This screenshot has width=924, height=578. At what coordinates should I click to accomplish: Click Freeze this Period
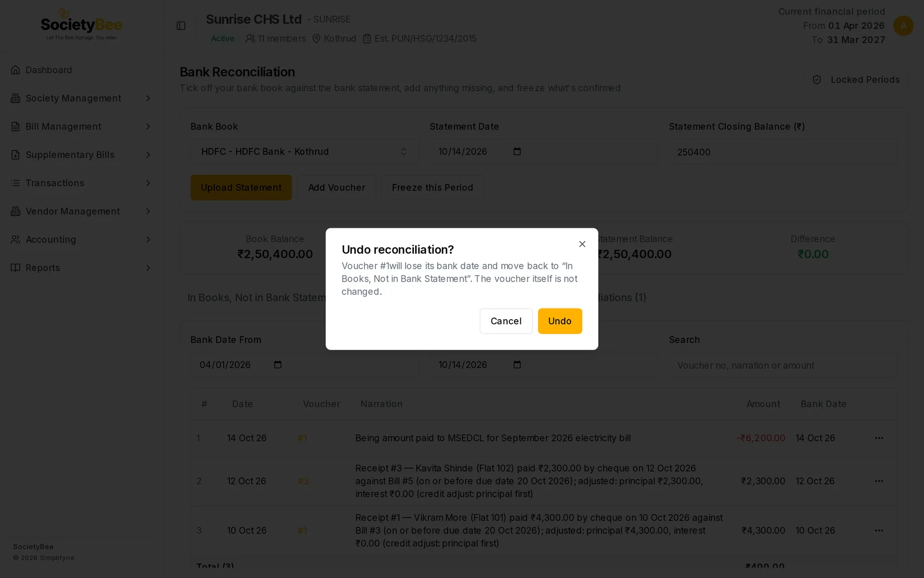[433, 188]
